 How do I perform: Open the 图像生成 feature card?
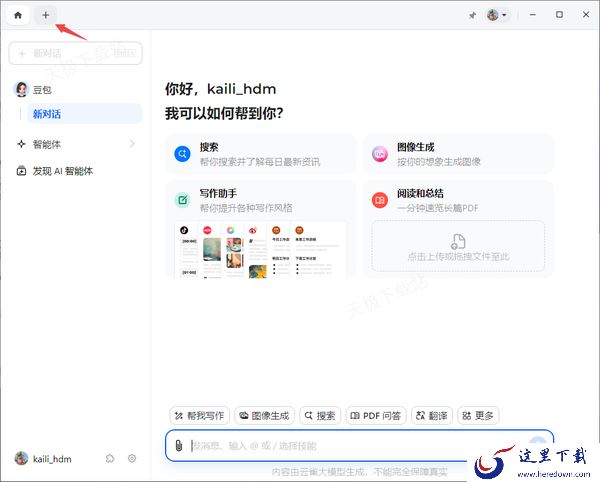point(457,154)
